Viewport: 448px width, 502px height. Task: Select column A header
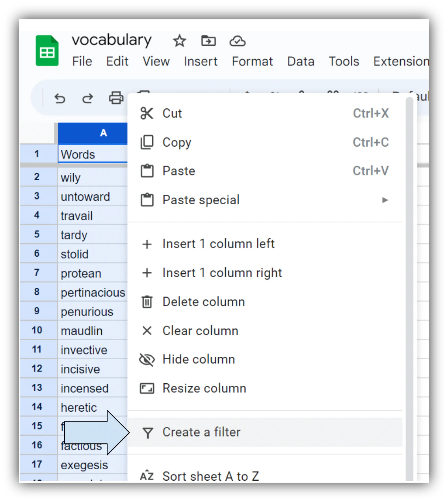93,133
